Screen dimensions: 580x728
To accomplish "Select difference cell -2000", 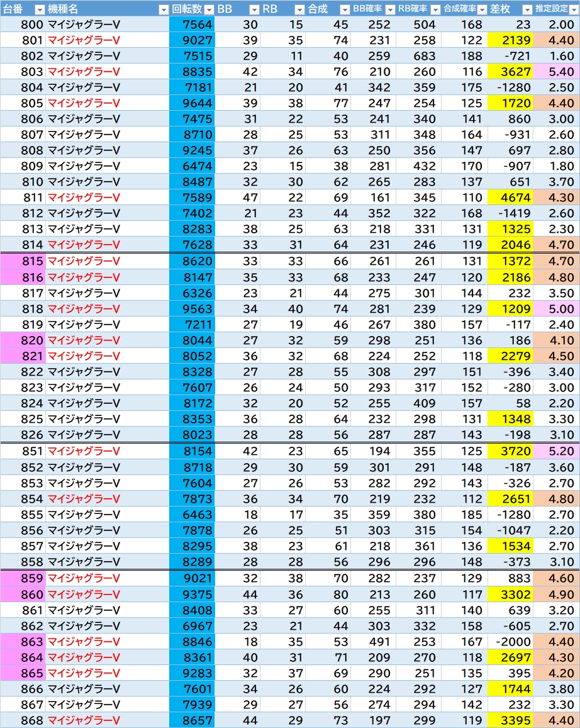I will coord(510,642).
